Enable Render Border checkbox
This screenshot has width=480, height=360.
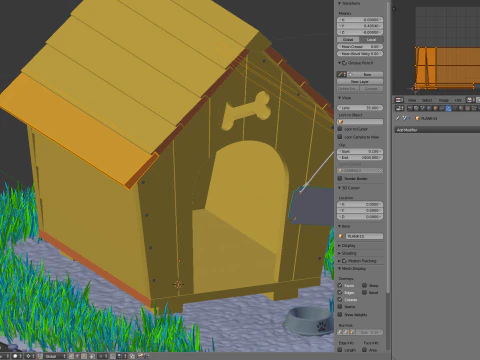(x=340, y=178)
